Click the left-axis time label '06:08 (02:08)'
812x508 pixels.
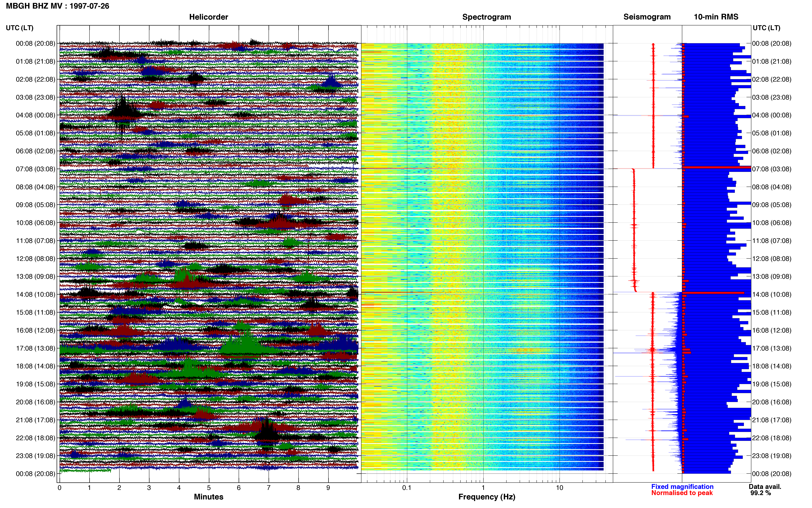tap(36, 151)
